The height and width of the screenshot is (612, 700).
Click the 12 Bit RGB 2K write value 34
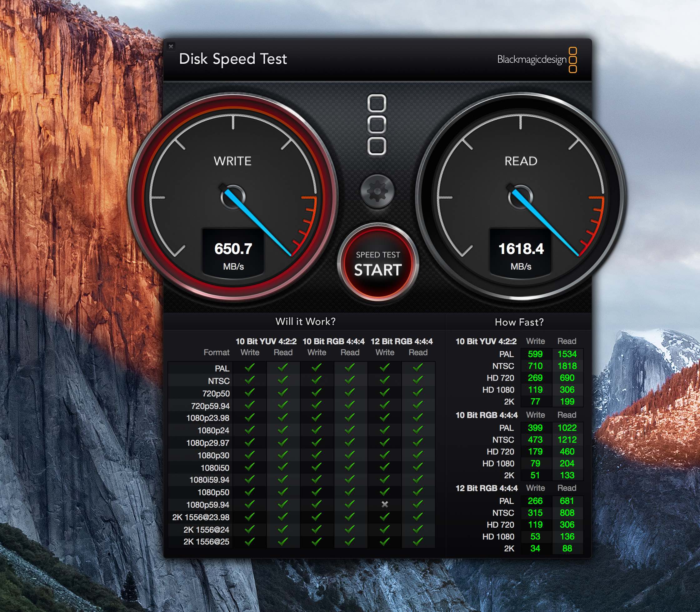tap(535, 549)
